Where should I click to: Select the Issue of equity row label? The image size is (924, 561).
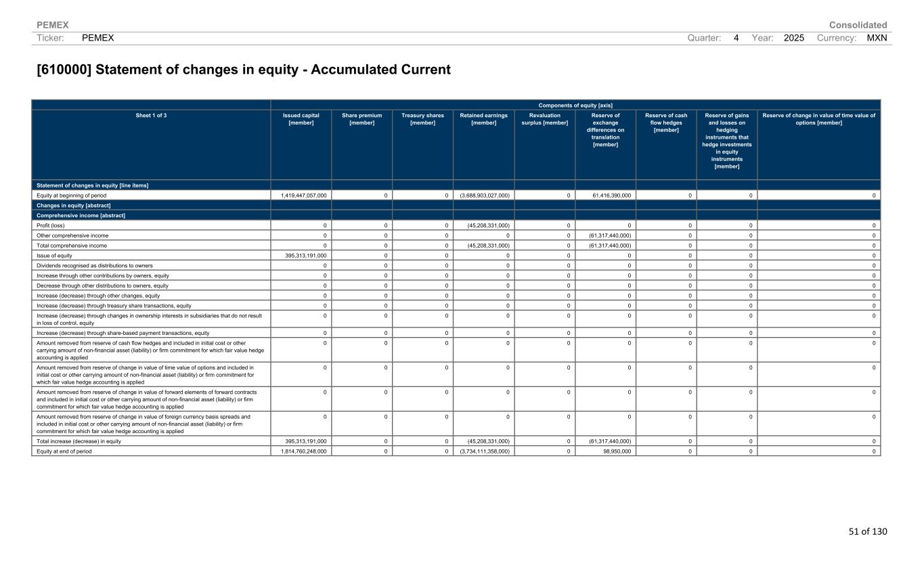53,256
